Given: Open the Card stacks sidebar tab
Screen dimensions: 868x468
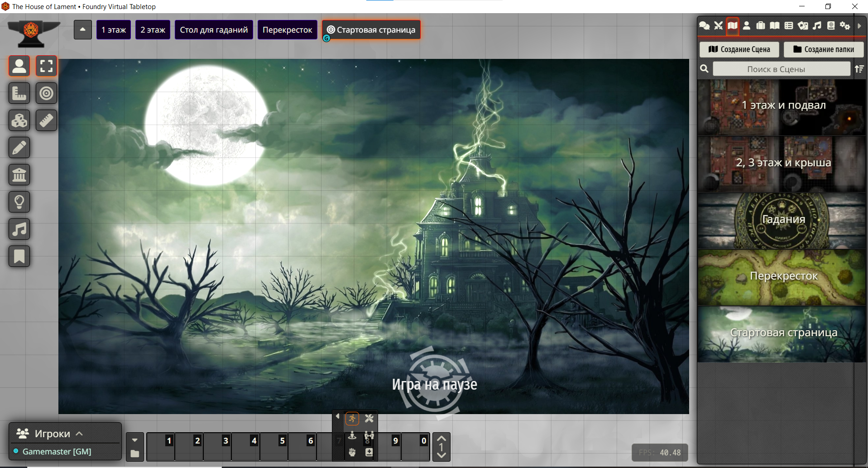Looking at the screenshot, I should tap(803, 26).
